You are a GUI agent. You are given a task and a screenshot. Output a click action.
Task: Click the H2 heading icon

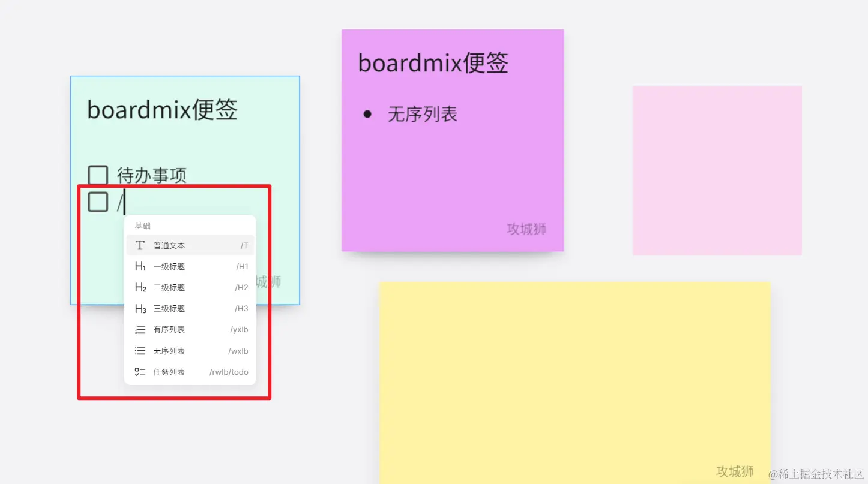140,287
